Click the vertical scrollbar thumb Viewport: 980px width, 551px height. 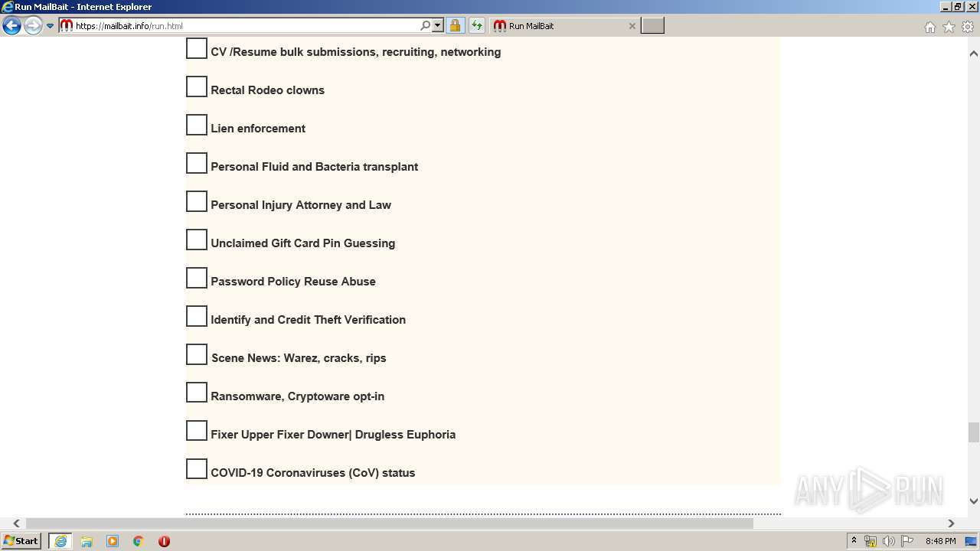[x=974, y=432]
